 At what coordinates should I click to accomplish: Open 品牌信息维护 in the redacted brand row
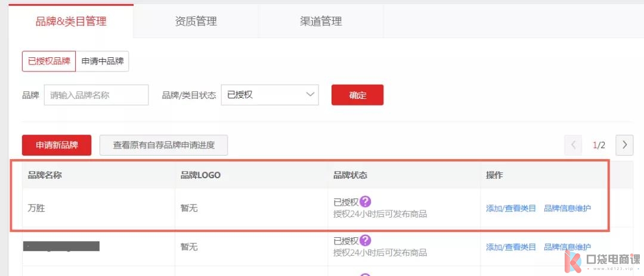click(x=568, y=247)
